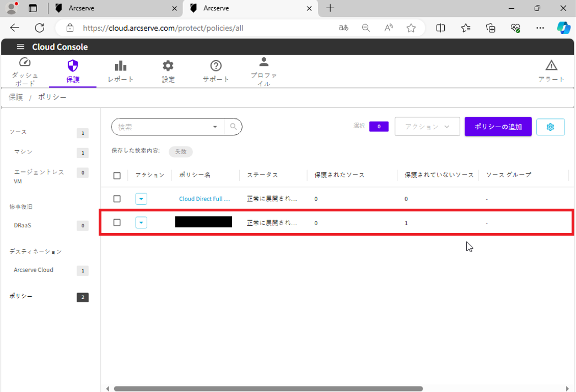Click the horizontal scrollbar at the bottom
Image resolution: width=576 pixels, height=392 pixels.
click(268, 388)
